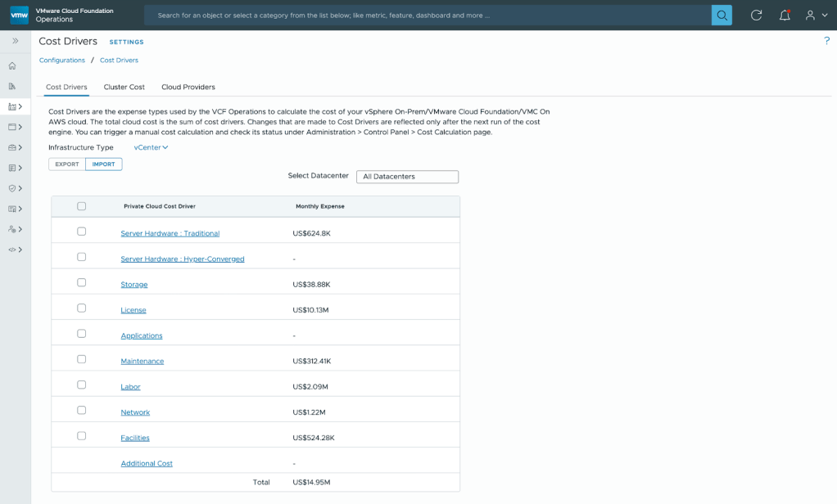This screenshot has height=504, width=837.
Task: Click the EXPORT button
Action: click(66, 164)
